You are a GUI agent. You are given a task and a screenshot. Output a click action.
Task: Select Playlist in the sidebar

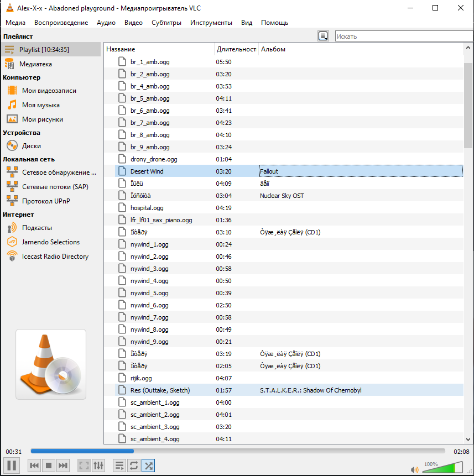51,49
